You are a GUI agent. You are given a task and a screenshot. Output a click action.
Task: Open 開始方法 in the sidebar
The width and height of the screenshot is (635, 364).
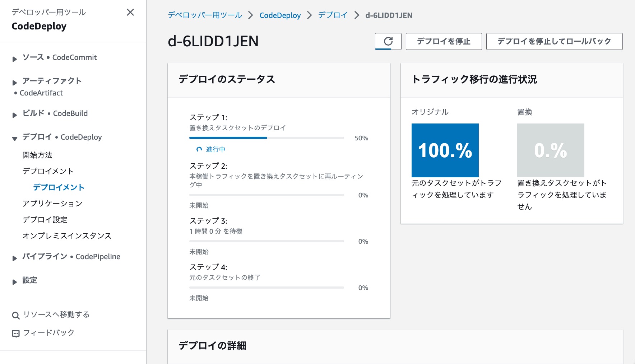[37, 155]
